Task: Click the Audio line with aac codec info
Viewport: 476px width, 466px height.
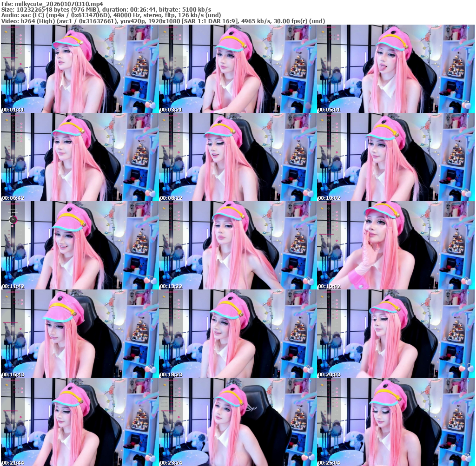Action: (111, 15)
